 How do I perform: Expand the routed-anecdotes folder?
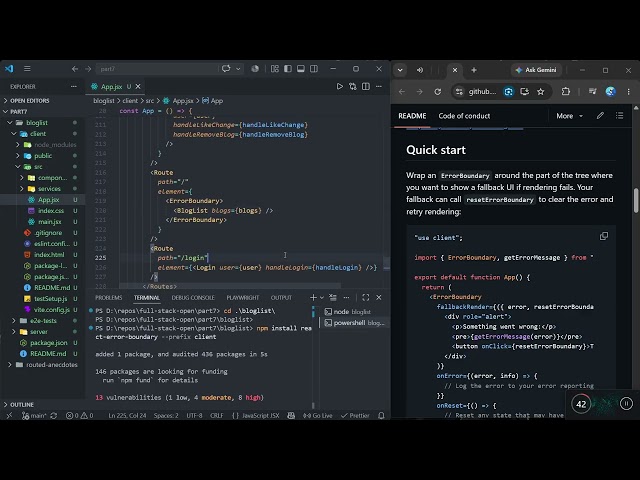[51, 364]
